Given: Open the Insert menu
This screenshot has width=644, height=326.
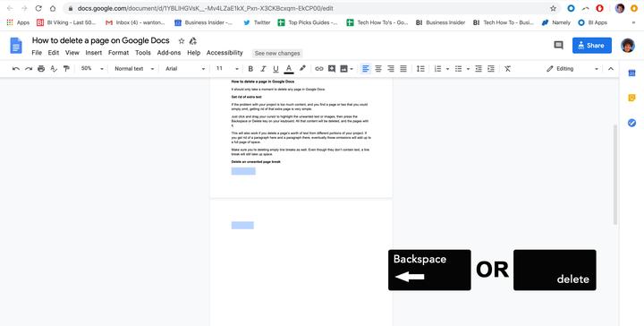Looking at the screenshot, I should pos(94,53).
